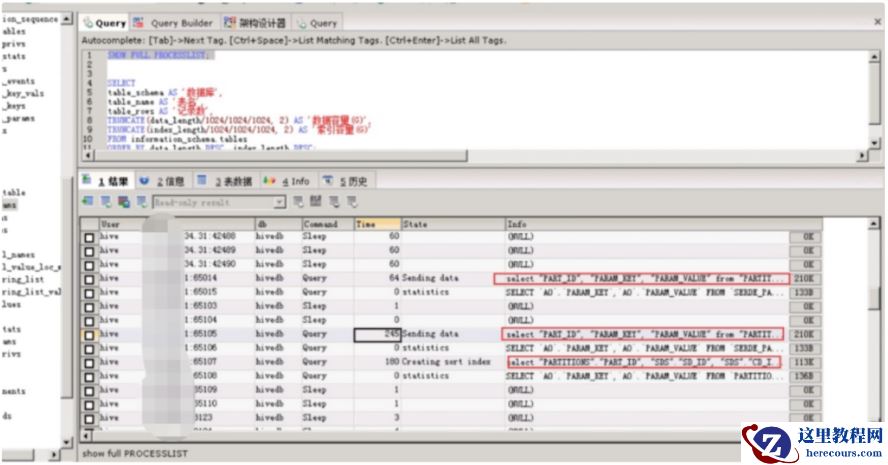This screenshot has height=465, width=888.
Task: Sort results by the State column header
Action: 452,224
